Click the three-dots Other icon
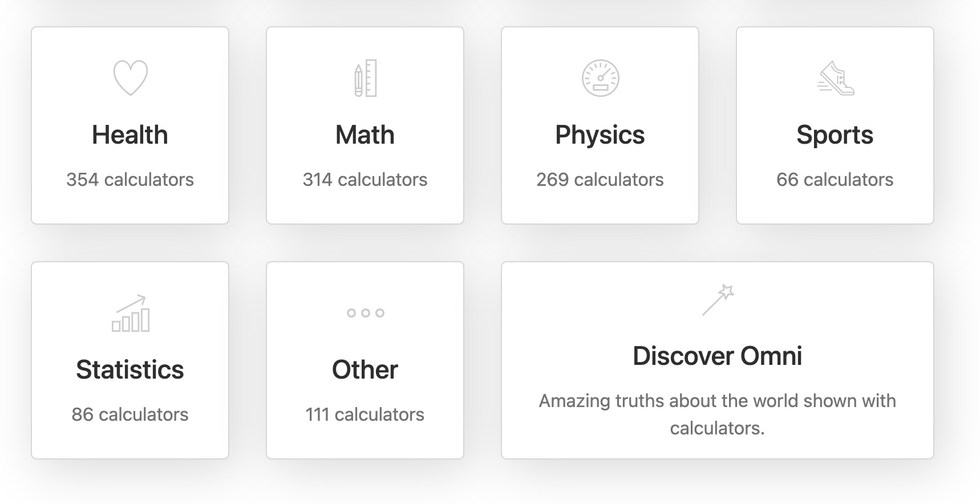The image size is (980, 504). (x=365, y=312)
